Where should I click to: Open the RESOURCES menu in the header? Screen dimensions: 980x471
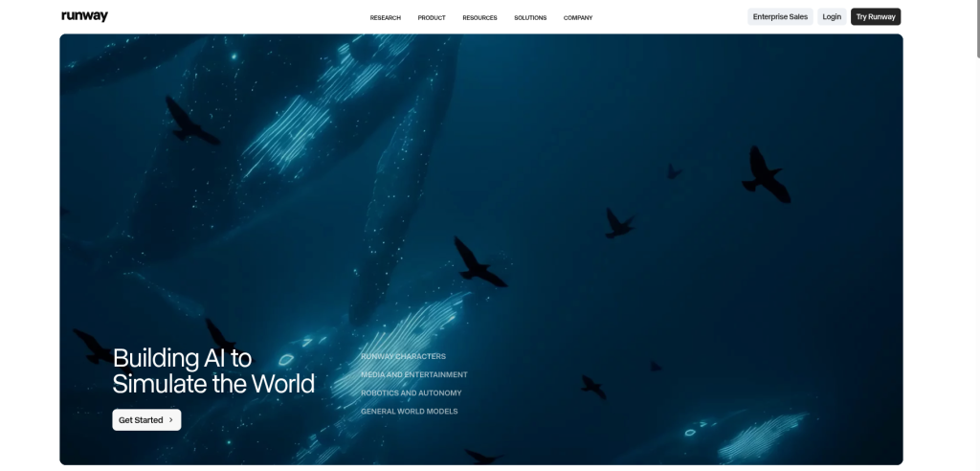pos(479,18)
